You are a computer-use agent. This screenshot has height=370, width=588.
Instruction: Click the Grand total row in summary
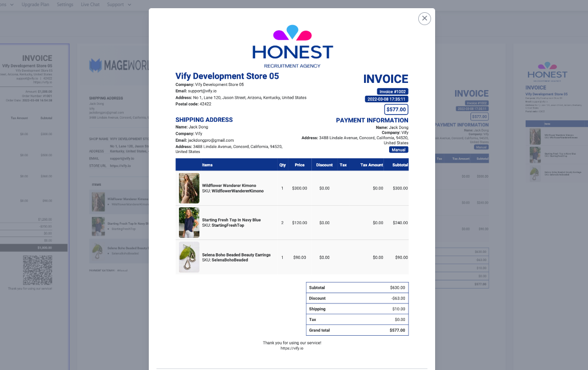(357, 331)
